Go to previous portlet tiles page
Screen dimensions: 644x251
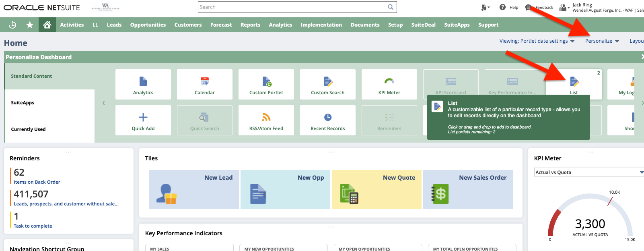point(103,103)
